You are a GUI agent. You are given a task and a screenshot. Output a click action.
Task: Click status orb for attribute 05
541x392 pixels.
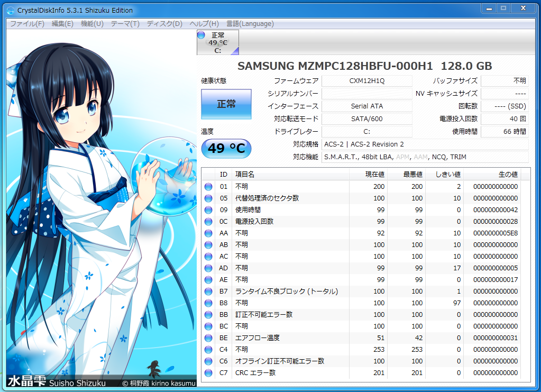pyautogui.click(x=208, y=198)
